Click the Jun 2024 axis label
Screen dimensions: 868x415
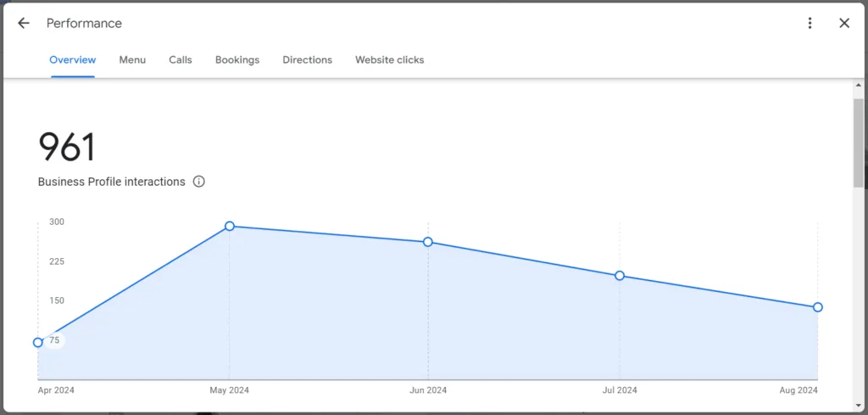pyautogui.click(x=428, y=390)
